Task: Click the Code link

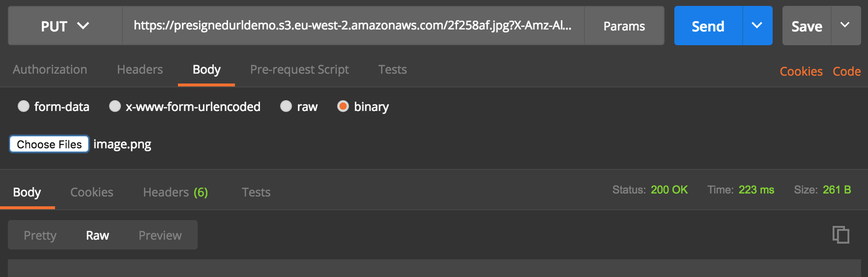Action: click(846, 71)
